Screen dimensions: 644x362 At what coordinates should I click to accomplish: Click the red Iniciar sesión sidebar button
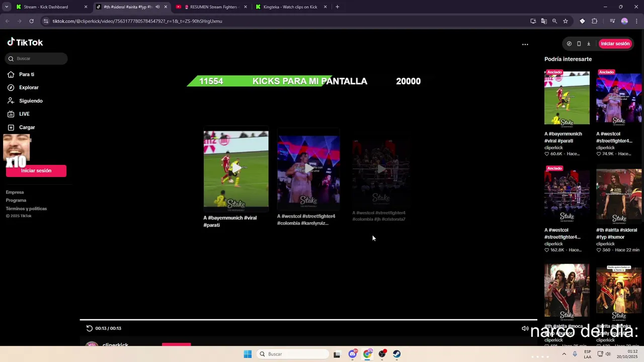[36, 170]
